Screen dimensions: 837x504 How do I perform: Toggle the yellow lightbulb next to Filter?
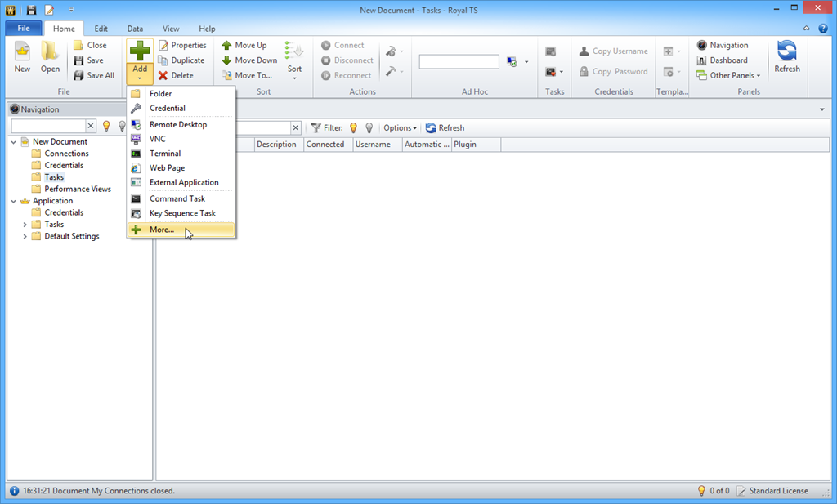click(353, 128)
